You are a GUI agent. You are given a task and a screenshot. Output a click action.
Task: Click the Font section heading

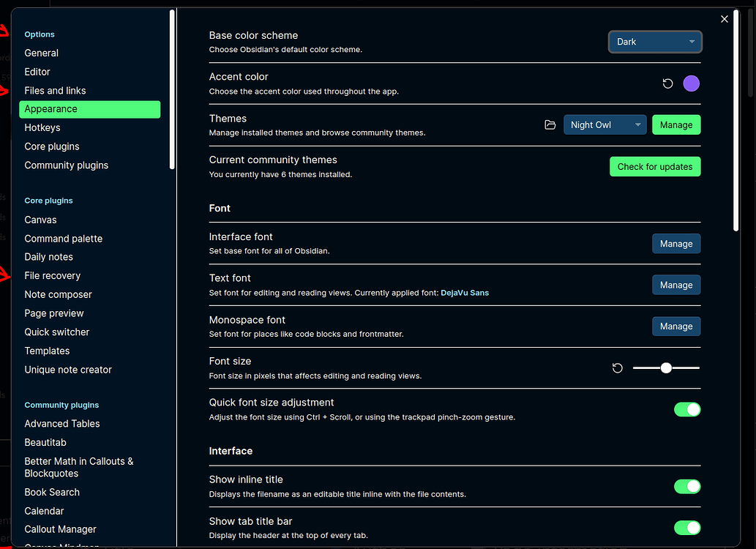coord(220,209)
